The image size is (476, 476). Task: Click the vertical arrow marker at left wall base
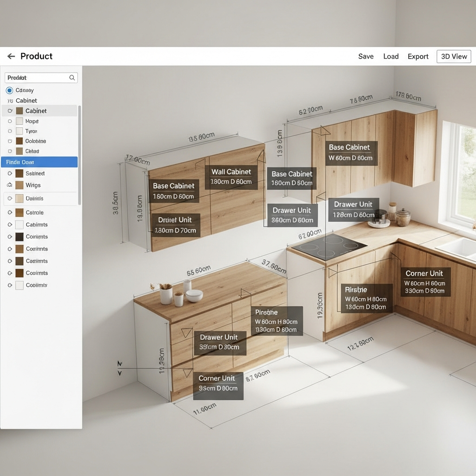[x=119, y=368]
